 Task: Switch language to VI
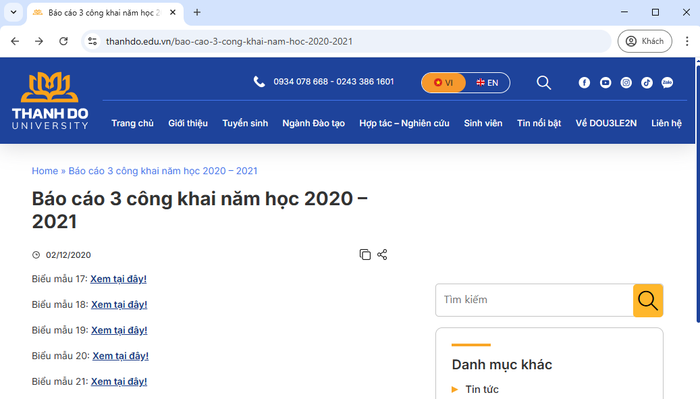(x=444, y=83)
